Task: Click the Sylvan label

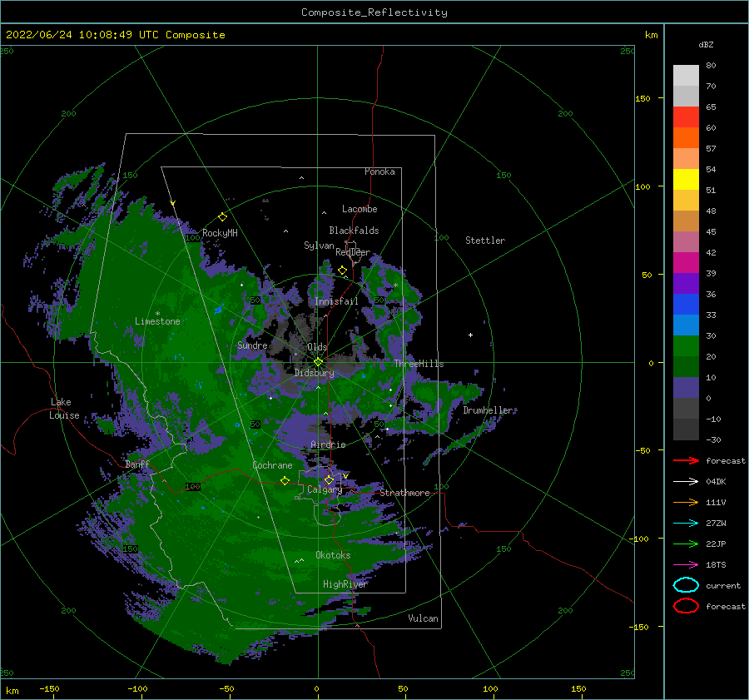Action: pyautogui.click(x=319, y=246)
